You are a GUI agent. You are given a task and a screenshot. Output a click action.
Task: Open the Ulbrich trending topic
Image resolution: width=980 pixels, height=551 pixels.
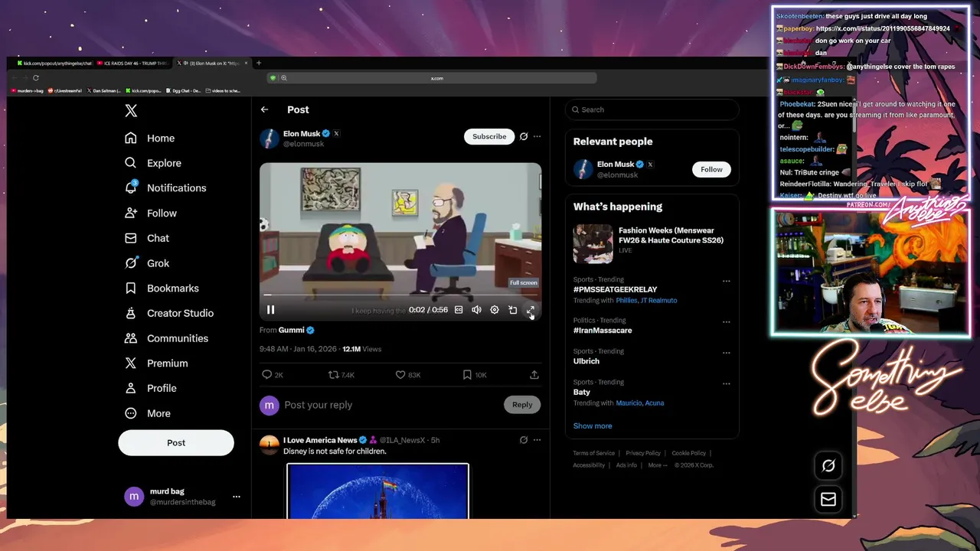coord(586,361)
